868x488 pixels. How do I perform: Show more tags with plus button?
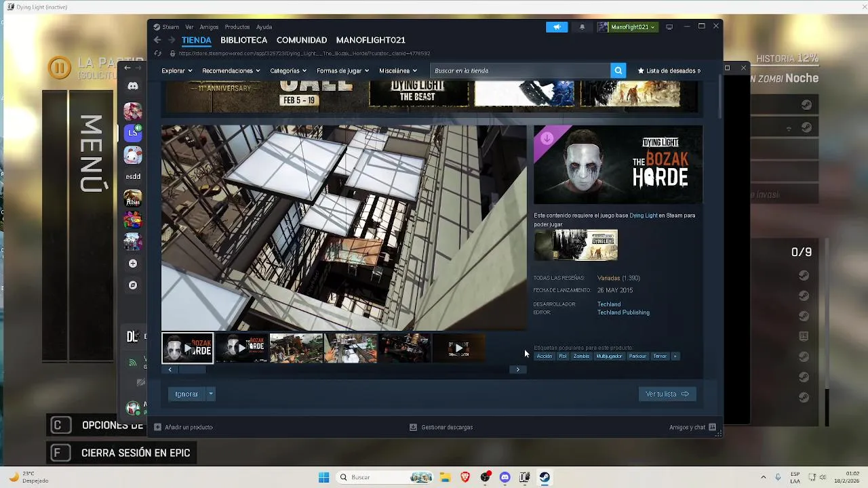675,356
